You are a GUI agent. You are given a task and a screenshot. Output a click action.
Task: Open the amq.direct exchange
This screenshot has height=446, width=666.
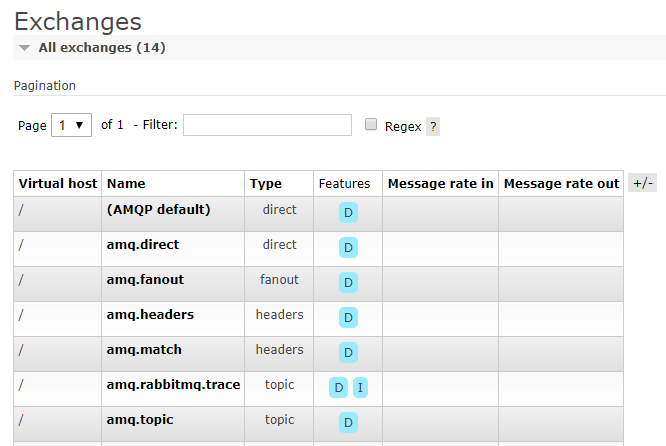(143, 245)
